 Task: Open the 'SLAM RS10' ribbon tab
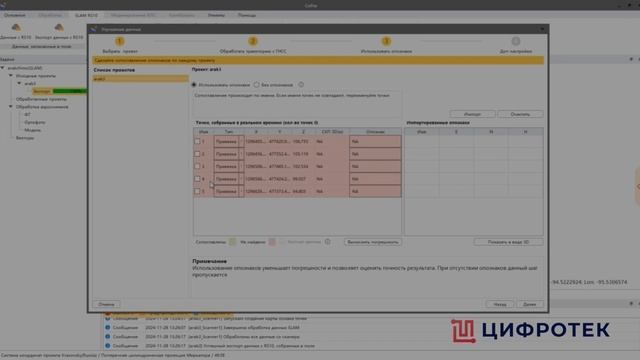click(x=86, y=15)
